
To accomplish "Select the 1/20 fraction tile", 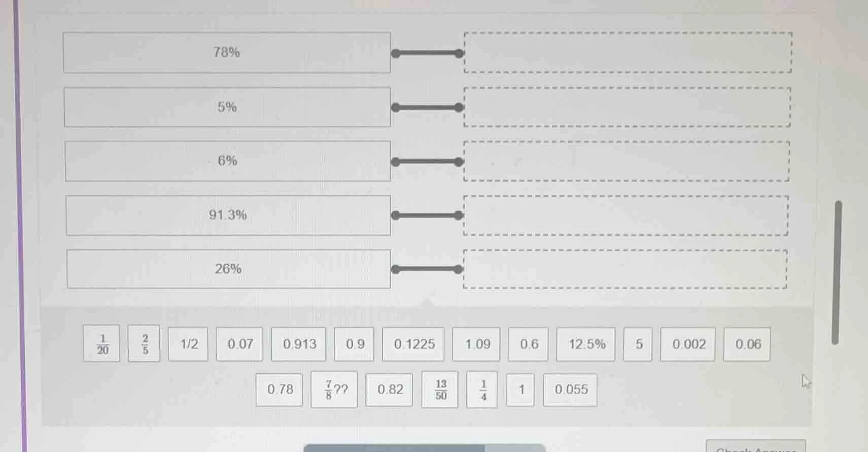I will [x=101, y=344].
